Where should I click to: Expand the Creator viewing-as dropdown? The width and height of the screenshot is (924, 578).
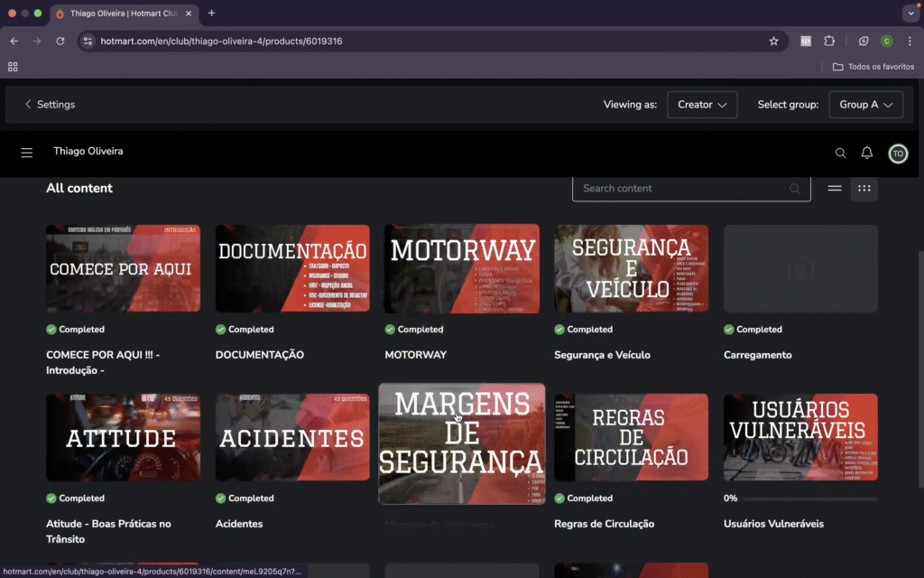702,105
